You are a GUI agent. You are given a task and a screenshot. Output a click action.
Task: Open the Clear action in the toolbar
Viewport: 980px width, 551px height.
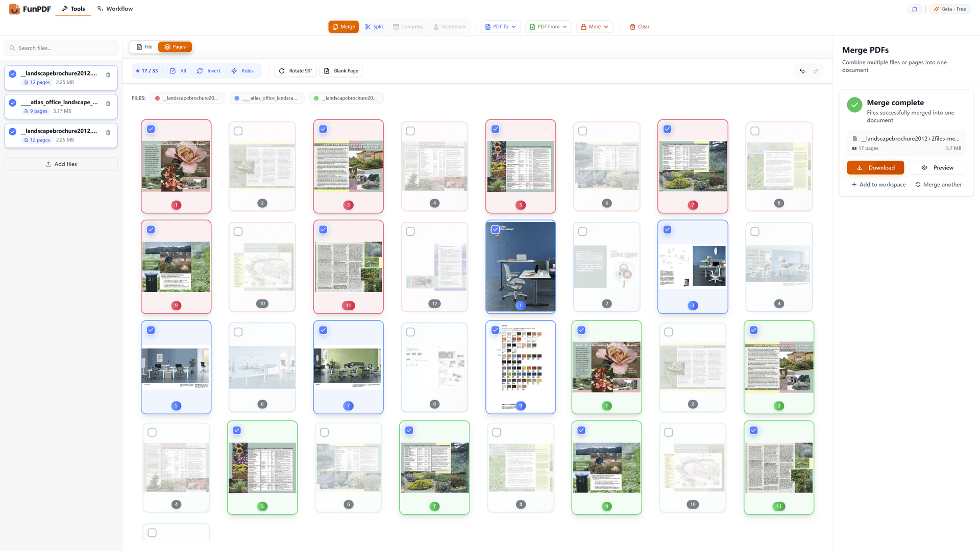639,27
